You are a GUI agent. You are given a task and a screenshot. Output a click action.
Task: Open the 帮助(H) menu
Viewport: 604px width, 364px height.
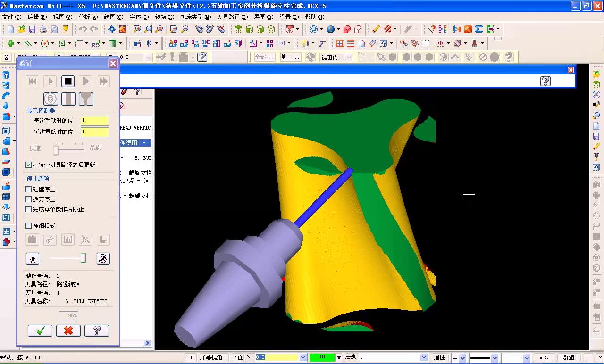(314, 17)
